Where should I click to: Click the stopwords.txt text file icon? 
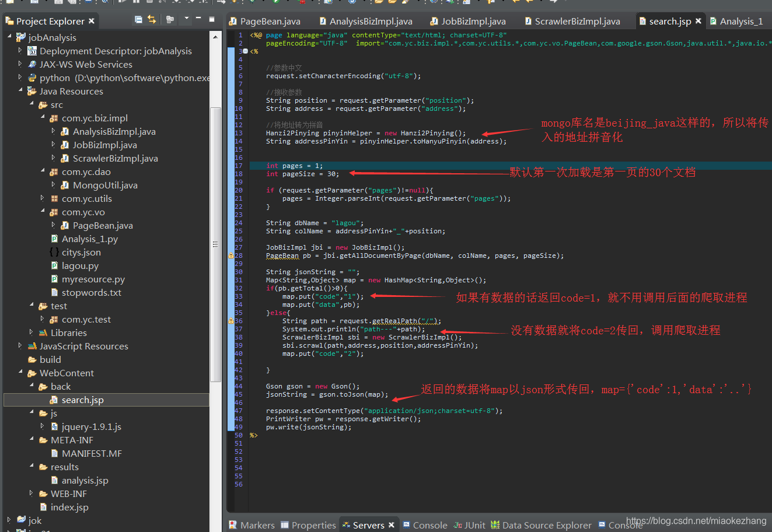(x=54, y=292)
